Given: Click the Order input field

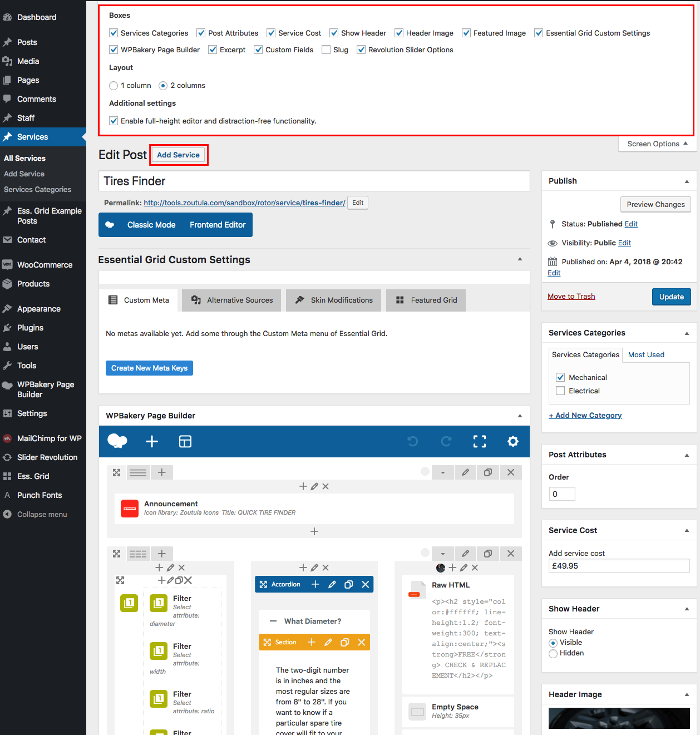Looking at the screenshot, I should tap(562, 494).
